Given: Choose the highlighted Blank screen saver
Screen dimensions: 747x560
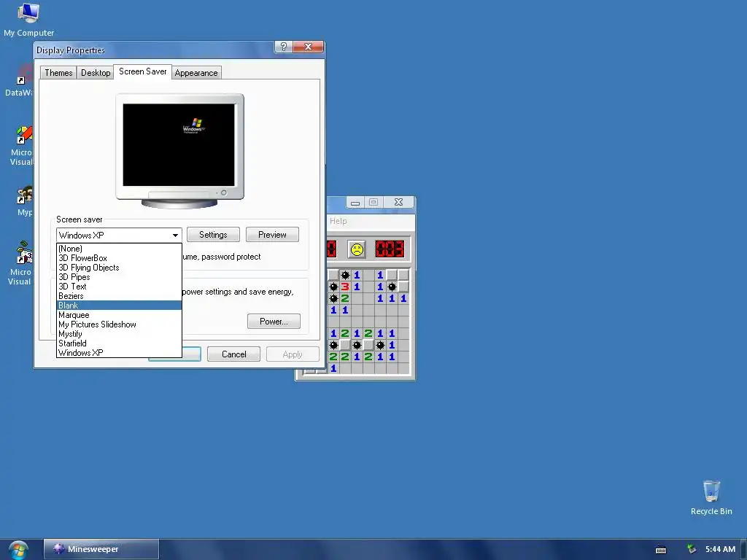Looking at the screenshot, I should coord(119,306).
